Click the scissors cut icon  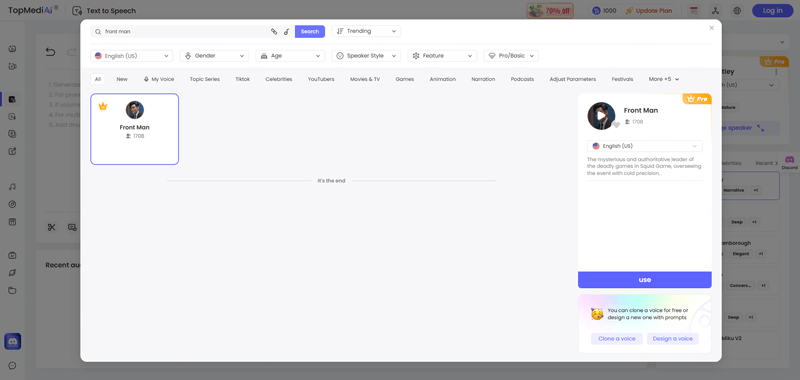pos(51,227)
